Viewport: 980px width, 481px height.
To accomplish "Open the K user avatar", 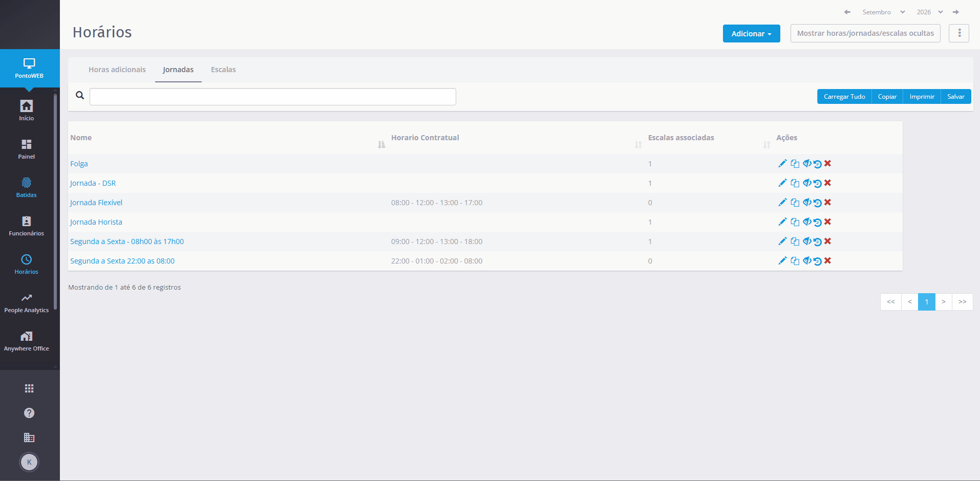I will pos(29,462).
